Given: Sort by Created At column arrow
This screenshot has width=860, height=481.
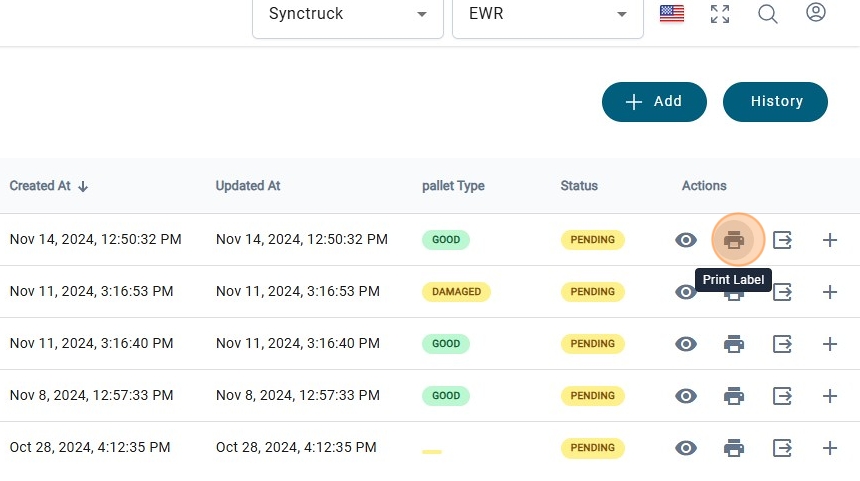Looking at the screenshot, I should point(83,186).
